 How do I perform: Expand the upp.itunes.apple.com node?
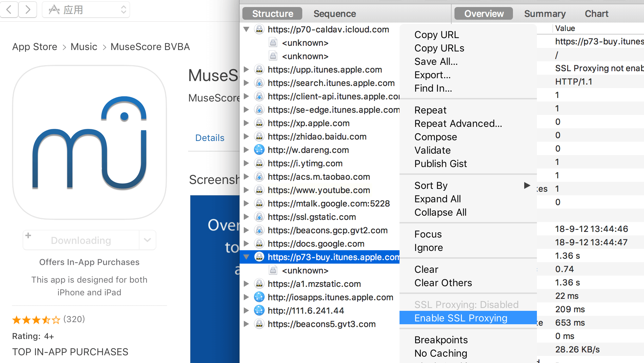point(246,69)
